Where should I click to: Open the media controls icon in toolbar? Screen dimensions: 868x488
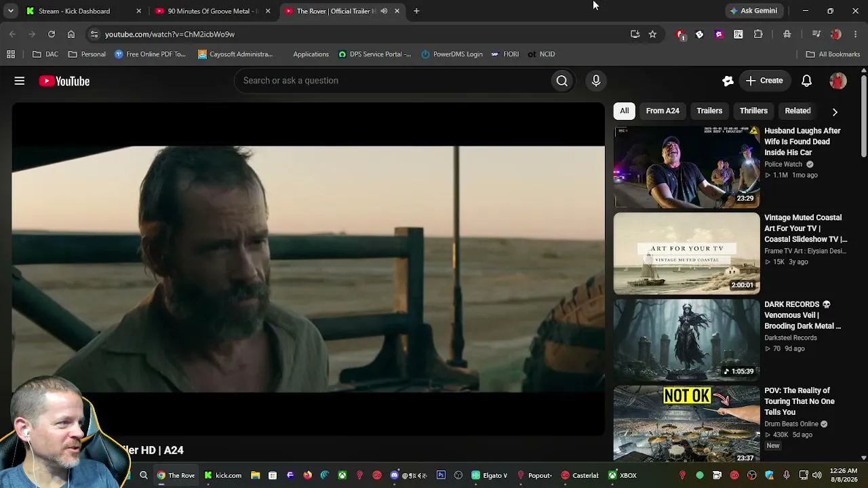816,34
